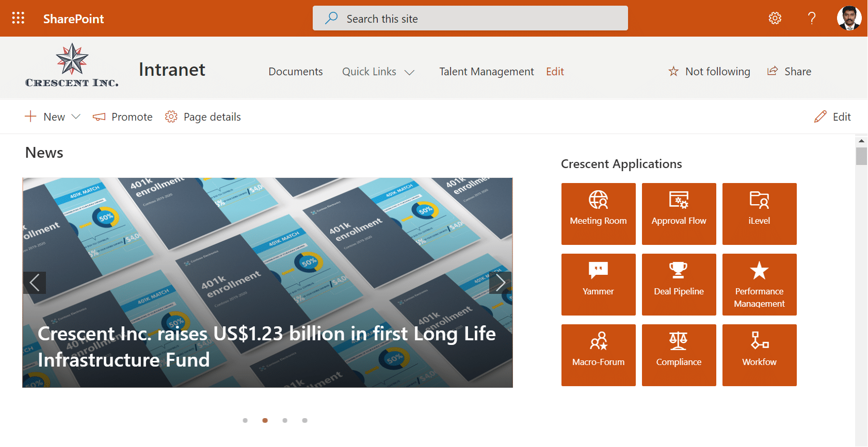Click the pencil Edit page button
Image resolution: width=868 pixels, height=447 pixels.
832,117
